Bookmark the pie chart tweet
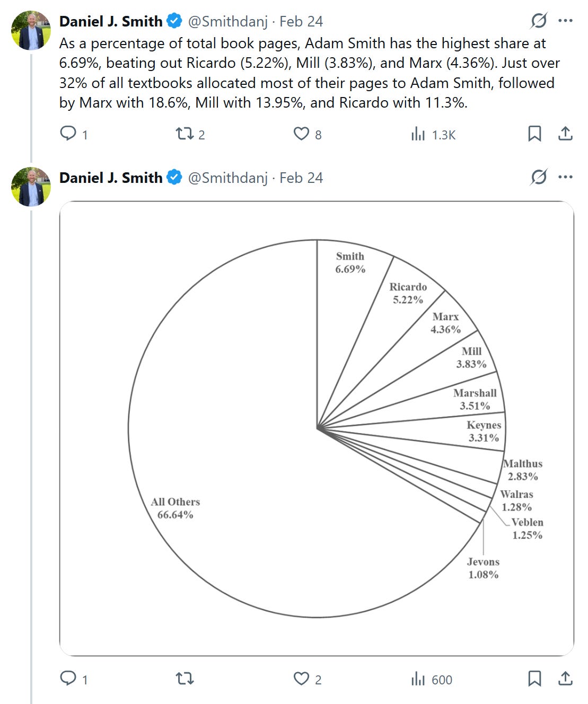Screen dimensions: 588x704 (x=534, y=679)
